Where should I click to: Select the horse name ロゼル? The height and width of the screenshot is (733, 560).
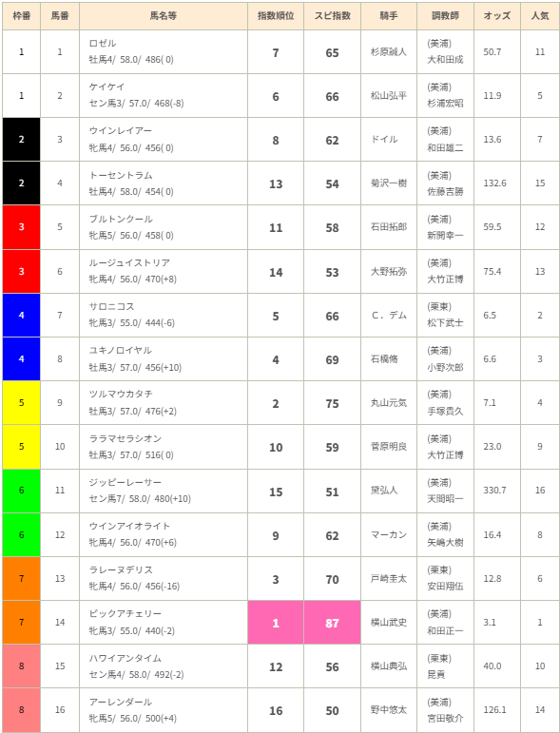pyautogui.click(x=103, y=44)
